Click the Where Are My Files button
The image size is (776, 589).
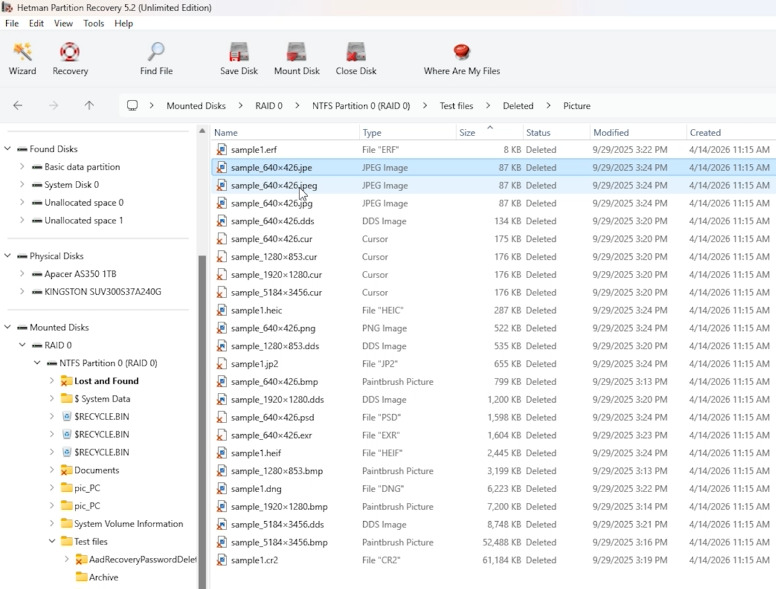[x=462, y=58]
